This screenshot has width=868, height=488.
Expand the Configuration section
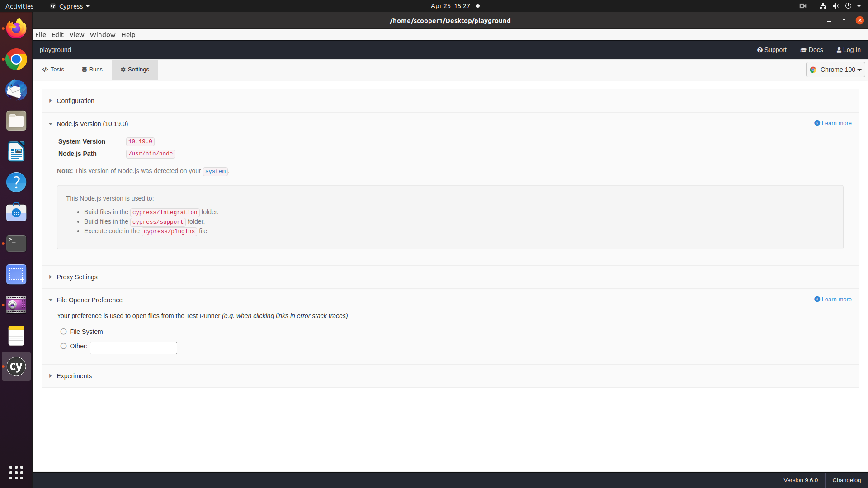point(75,101)
